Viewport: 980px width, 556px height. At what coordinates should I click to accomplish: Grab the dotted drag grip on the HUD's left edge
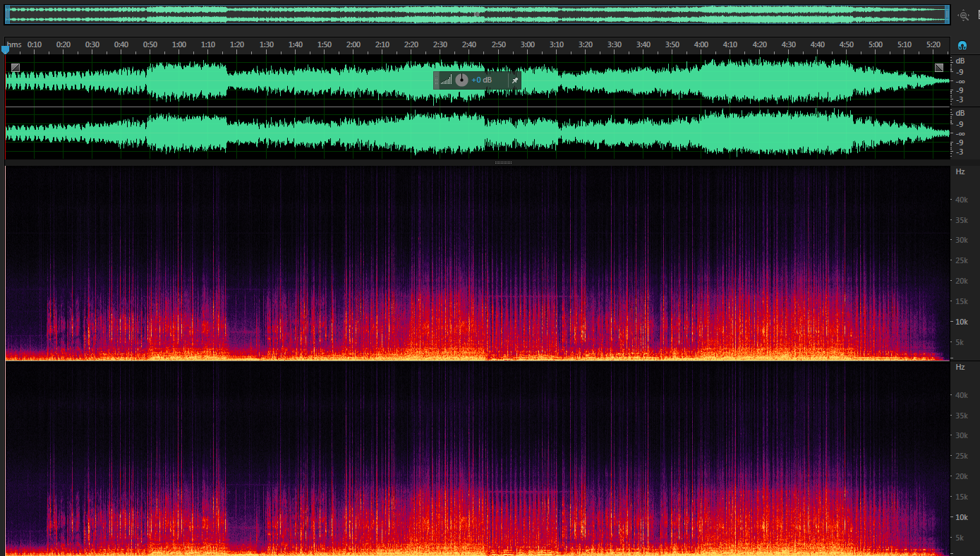tap(437, 80)
